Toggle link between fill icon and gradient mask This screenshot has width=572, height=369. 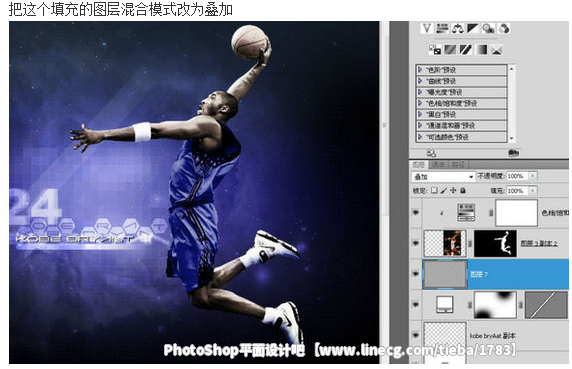pos(470,304)
